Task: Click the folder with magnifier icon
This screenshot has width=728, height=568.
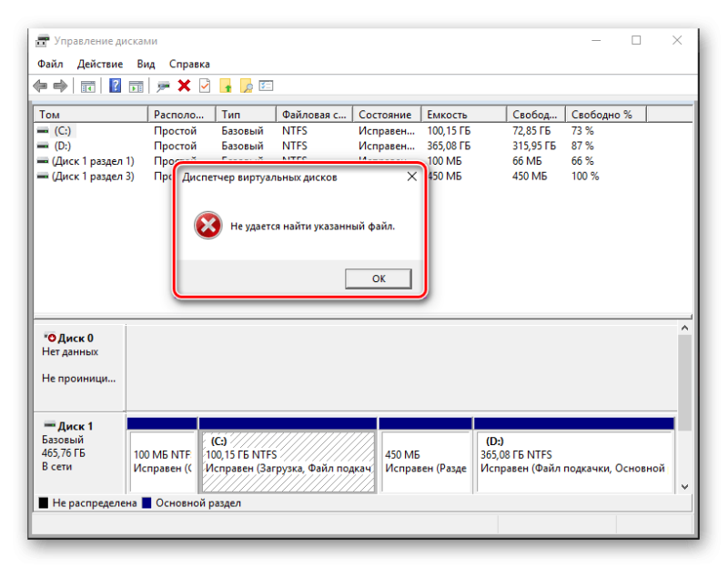Action: pos(246,86)
